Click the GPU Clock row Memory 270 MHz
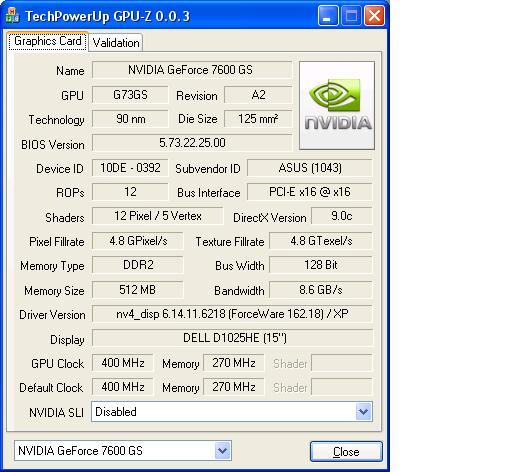Image resolution: width=512 pixels, height=472 pixels. click(x=234, y=363)
